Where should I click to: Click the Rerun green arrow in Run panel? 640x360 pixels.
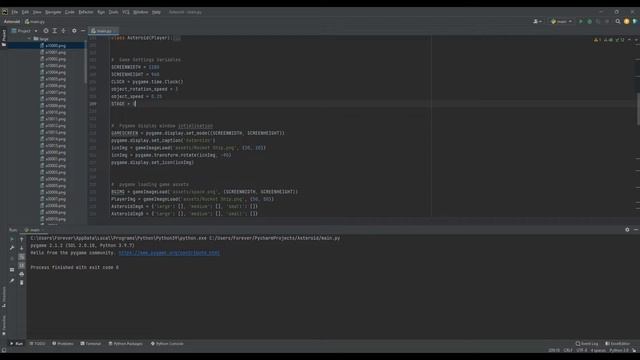pos(12,240)
